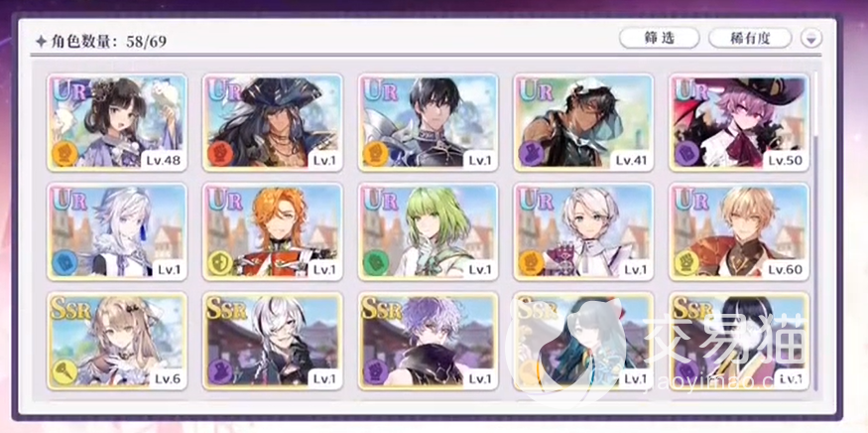Click the yellow shield icon on the orange-haired UR card

[x=220, y=263]
